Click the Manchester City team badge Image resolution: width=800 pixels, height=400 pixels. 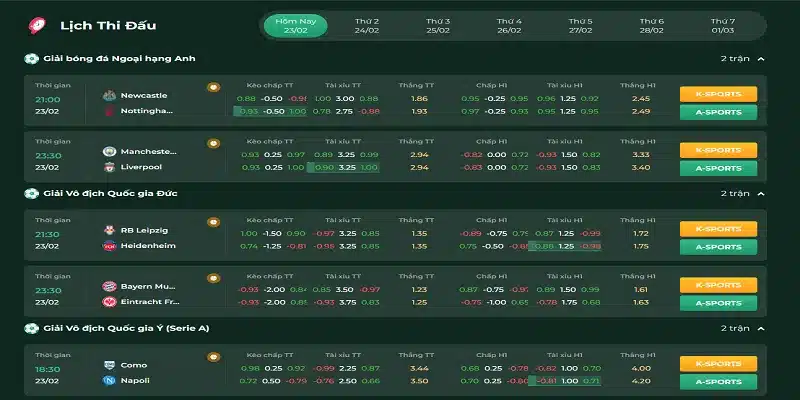coord(109,152)
